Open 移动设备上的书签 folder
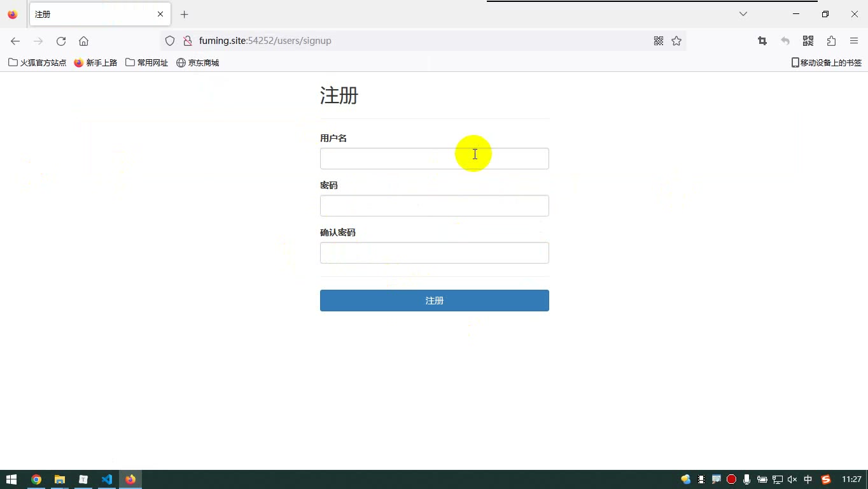 pos(826,62)
